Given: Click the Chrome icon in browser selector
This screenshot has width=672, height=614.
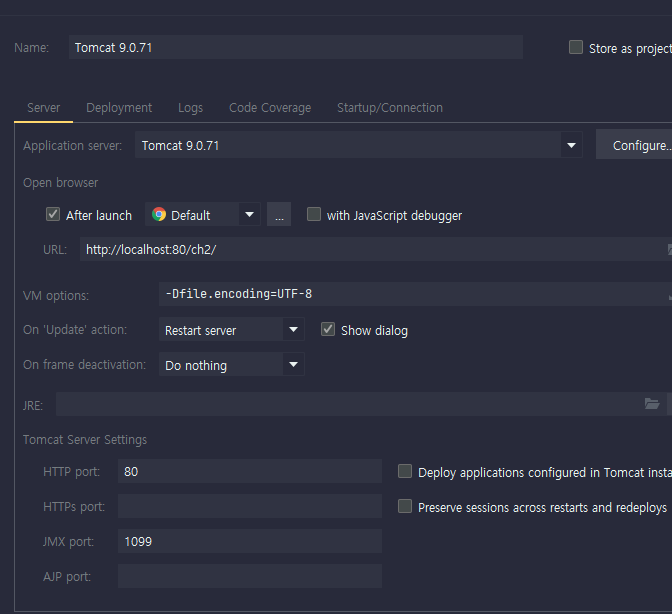Looking at the screenshot, I should click(159, 214).
